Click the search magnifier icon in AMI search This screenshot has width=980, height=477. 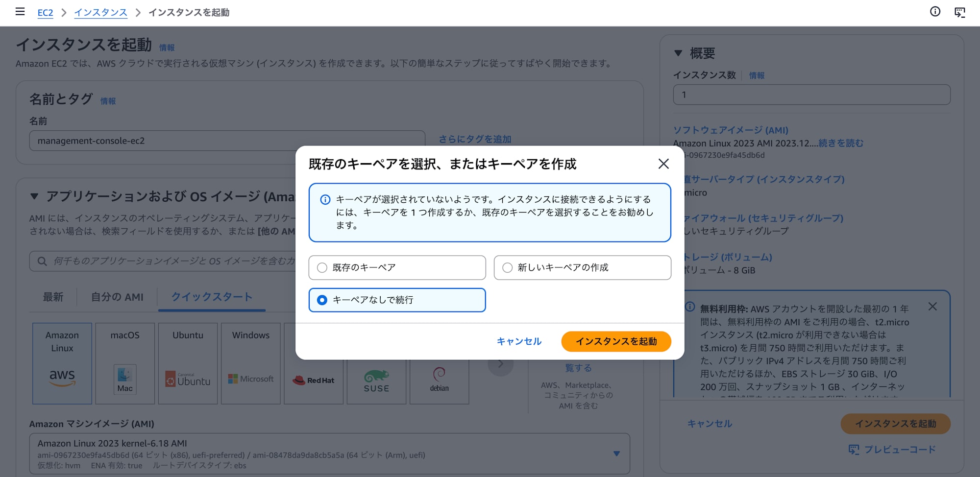point(43,262)
